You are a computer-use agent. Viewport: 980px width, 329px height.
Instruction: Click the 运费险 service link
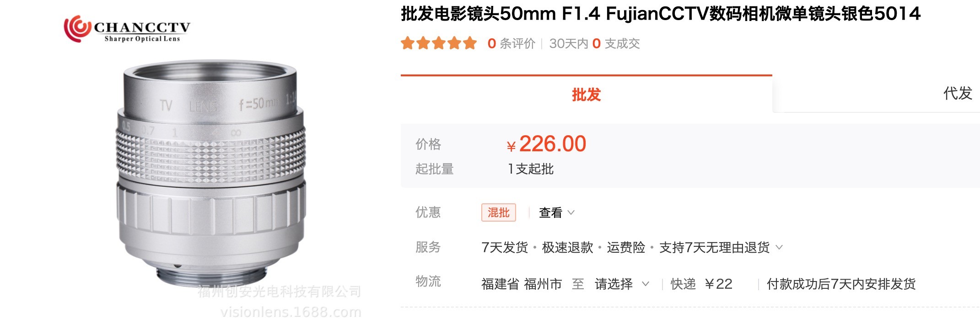coord(625,248)
